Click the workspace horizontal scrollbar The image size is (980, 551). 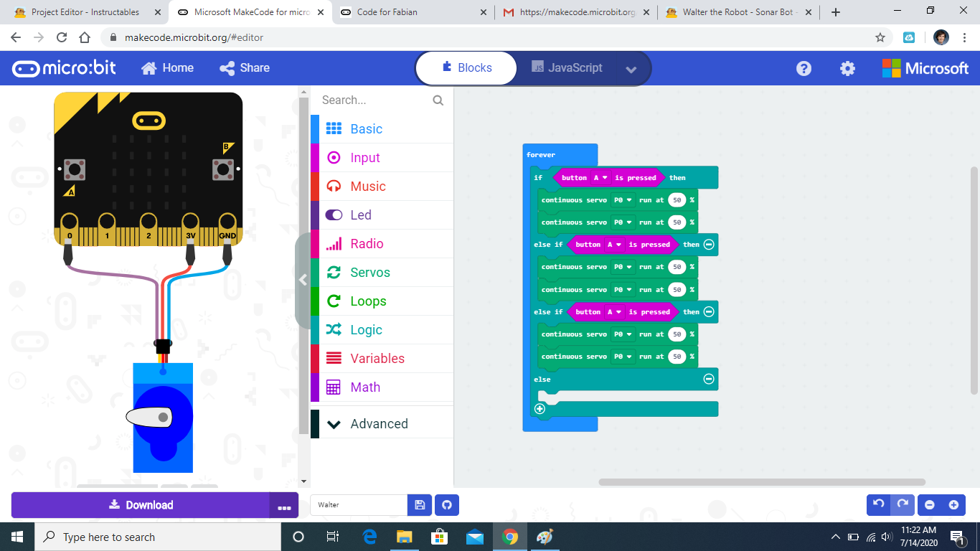tap(762, 482)
